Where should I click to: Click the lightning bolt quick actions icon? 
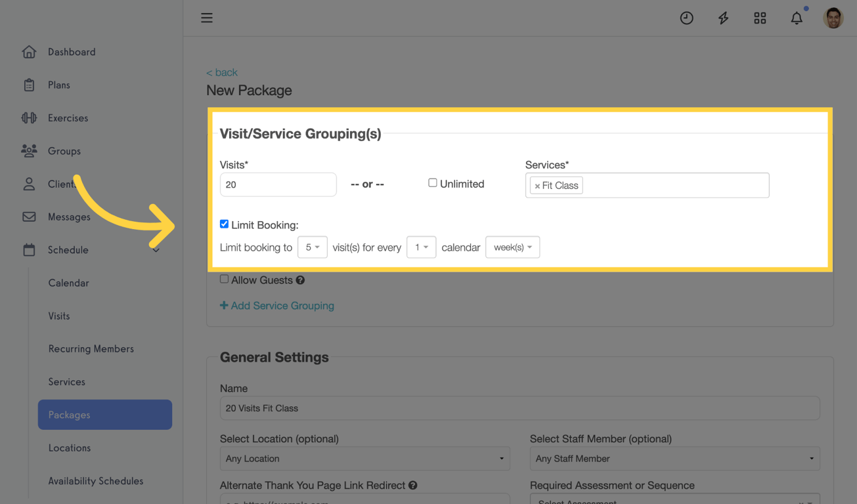coord(723,18)
